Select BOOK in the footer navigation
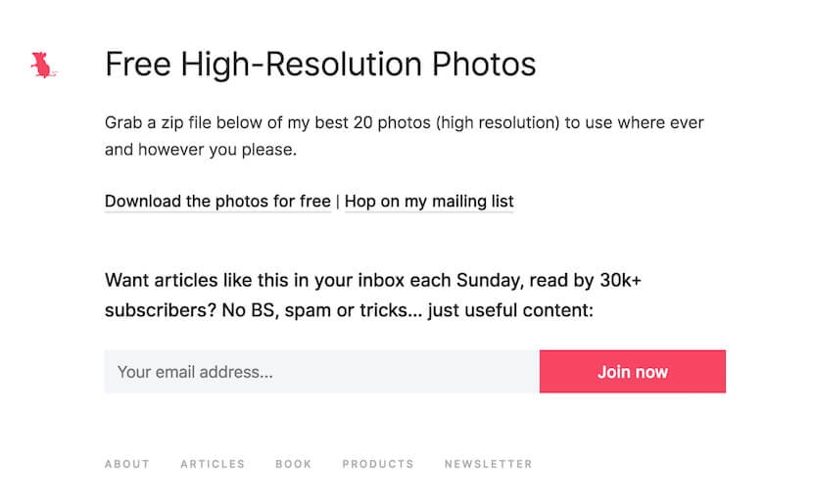Screen dimensions: 813x504 click(x=293, y=464)
